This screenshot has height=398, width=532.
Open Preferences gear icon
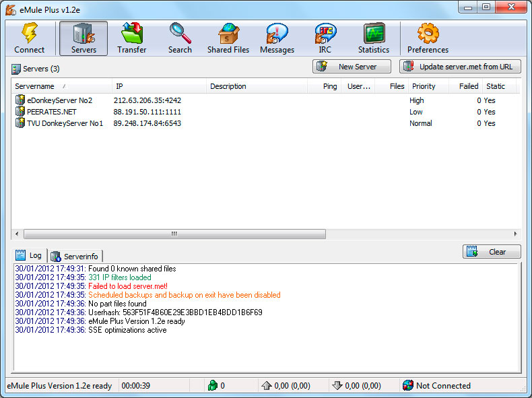coord(428,33)
